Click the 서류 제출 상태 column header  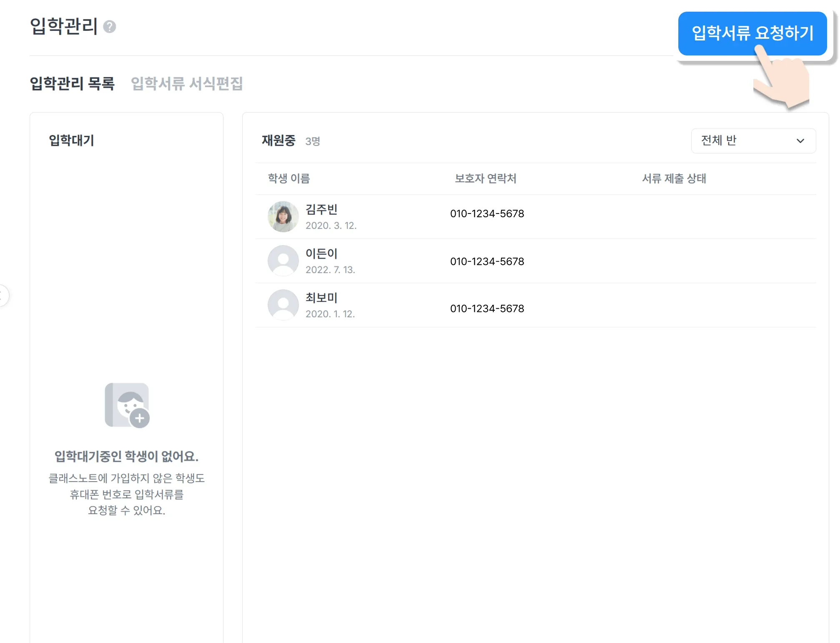674,178
